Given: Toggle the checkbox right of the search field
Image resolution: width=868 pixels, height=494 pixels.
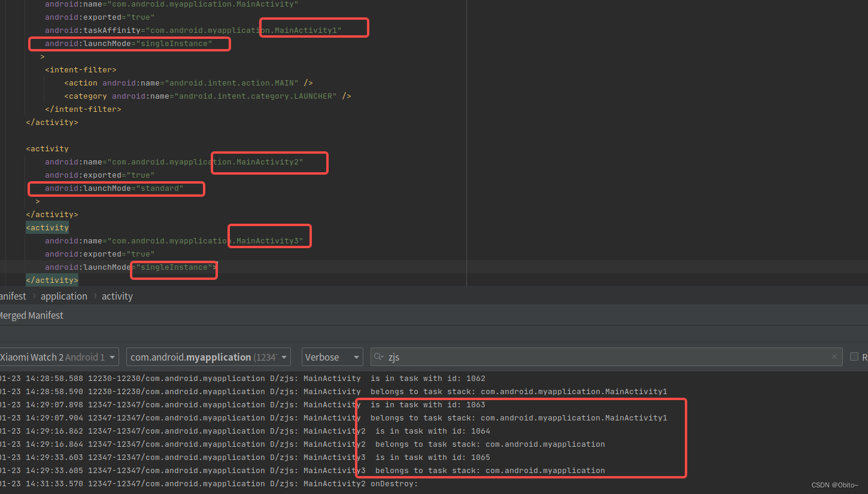Looking at the screenshot, I should tap(854, 356).
